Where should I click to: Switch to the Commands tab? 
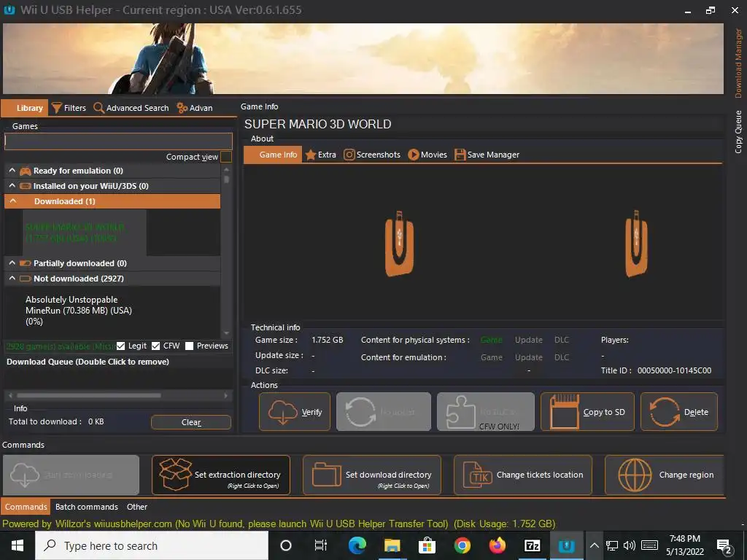[26, 507]
